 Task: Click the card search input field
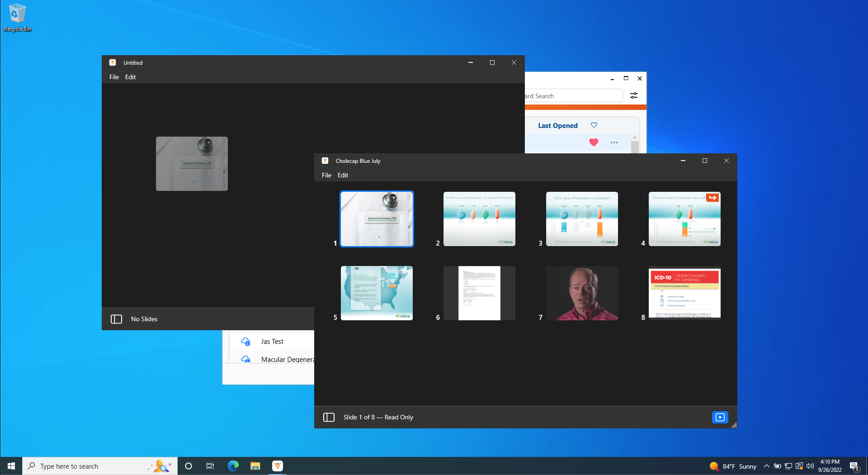[x=572, y=96]
